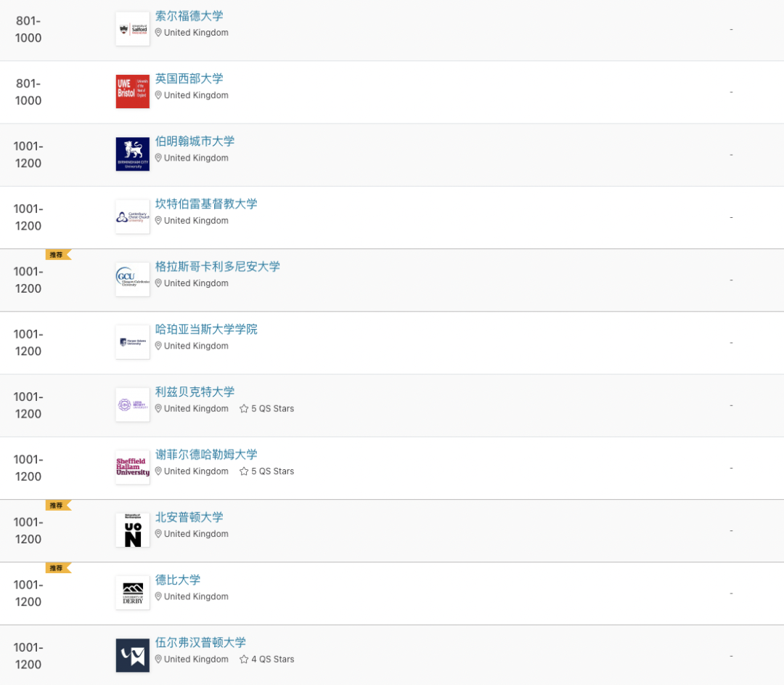
Task: Click the QS star icon for 谢菲尔德哈勒姆大学
Action: coord(244,471)
